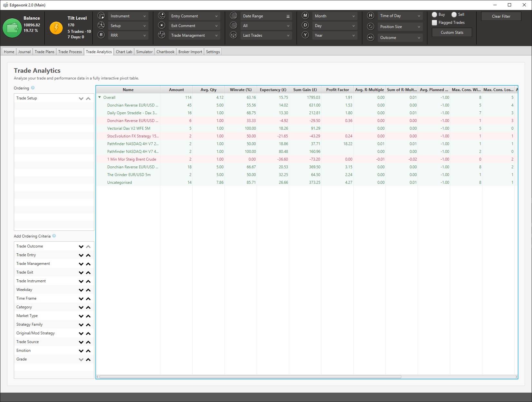Viewport: 532px width, 402px height.
Task: Click the Year Y circle icon
Action: 305,35
